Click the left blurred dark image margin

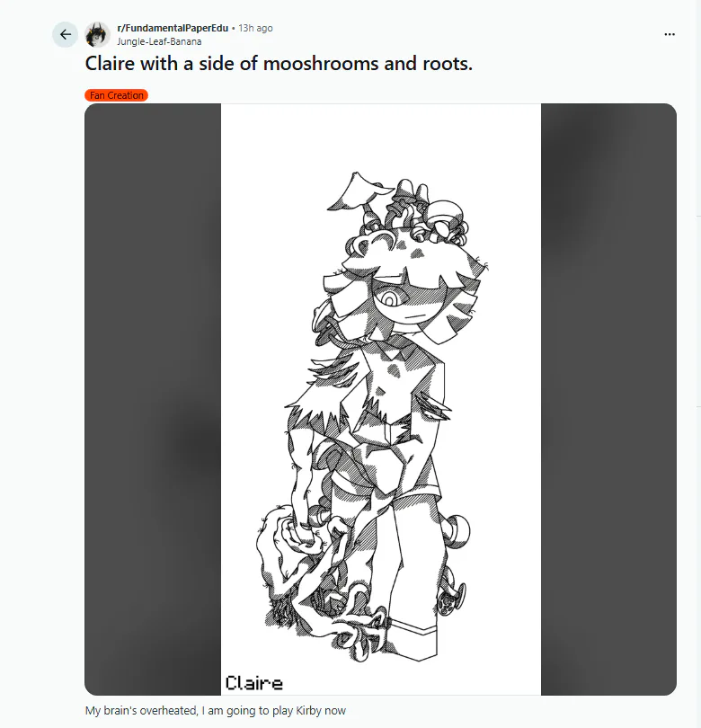153,399
